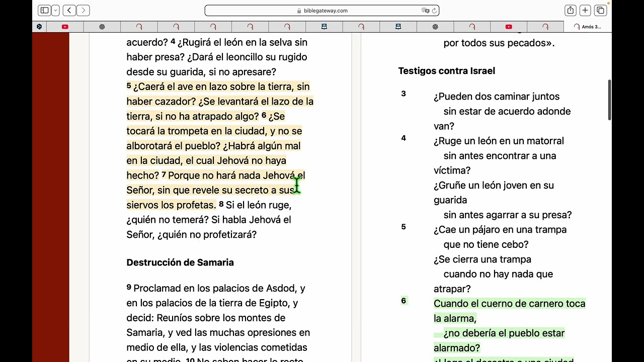Click verse number 9 before 'Proclamad'
644x362 pixels.
tap(129, 288)
